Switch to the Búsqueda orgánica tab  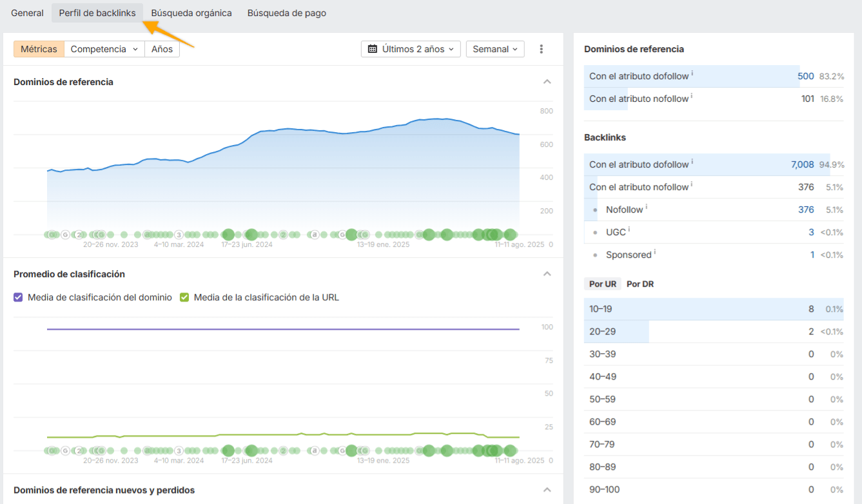[191, 12]
